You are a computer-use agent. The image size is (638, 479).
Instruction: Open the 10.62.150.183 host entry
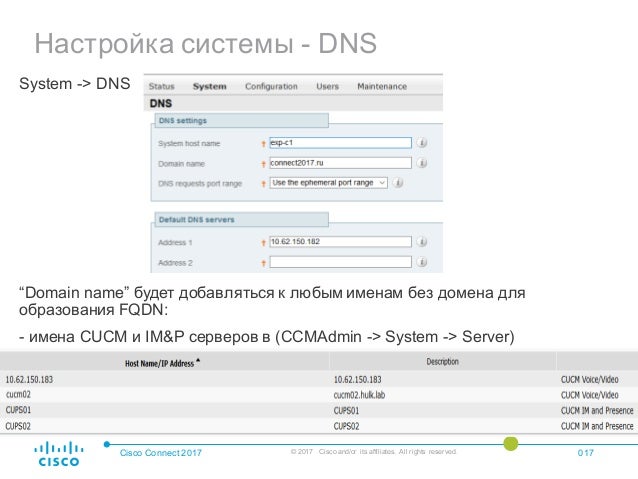[29, 380]
